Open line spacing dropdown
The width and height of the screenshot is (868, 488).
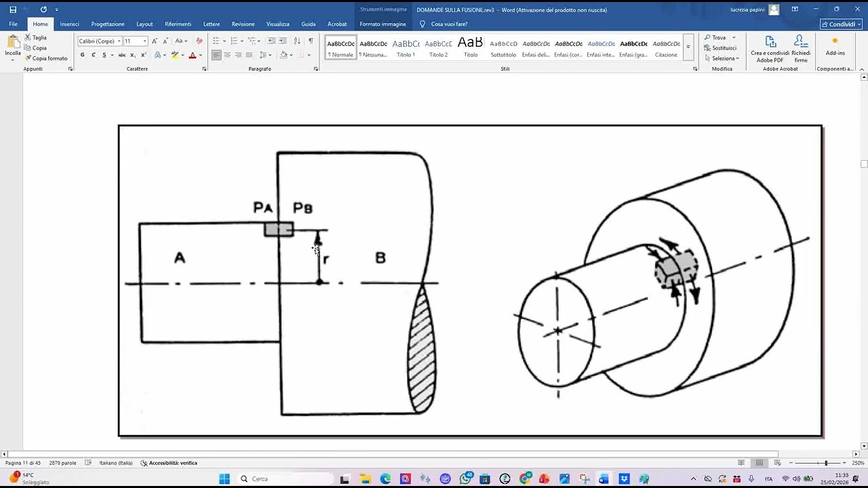(x=265, y=55)
